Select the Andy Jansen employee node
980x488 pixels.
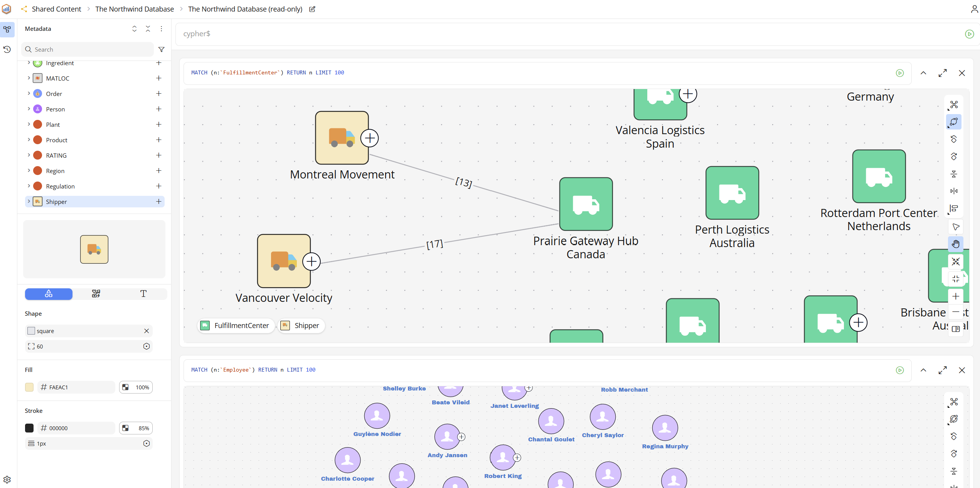pyautogui.click(x=447, y=437)
